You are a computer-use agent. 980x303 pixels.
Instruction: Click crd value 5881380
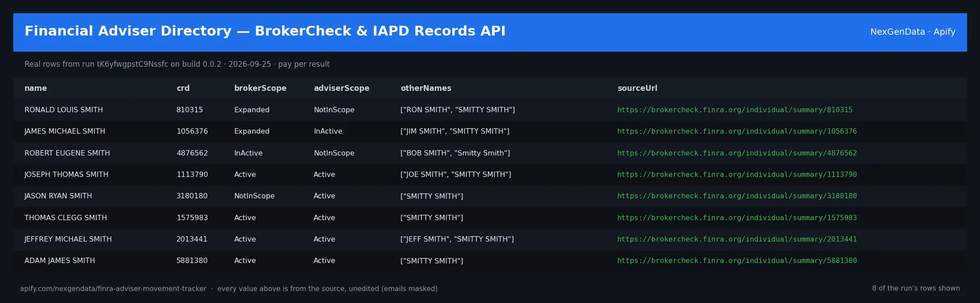tap(192, 260)
